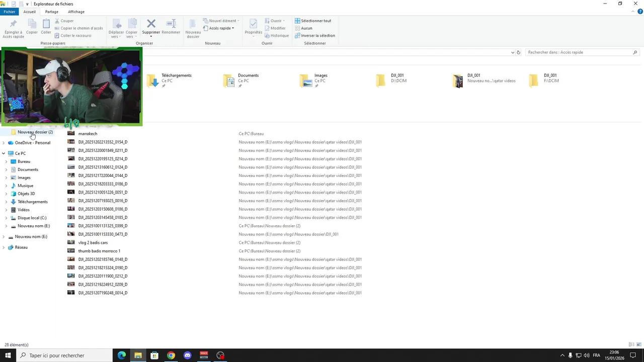Screen dimensions: 644x362
Task: Click the Coller paste icon
Action: 46,24
